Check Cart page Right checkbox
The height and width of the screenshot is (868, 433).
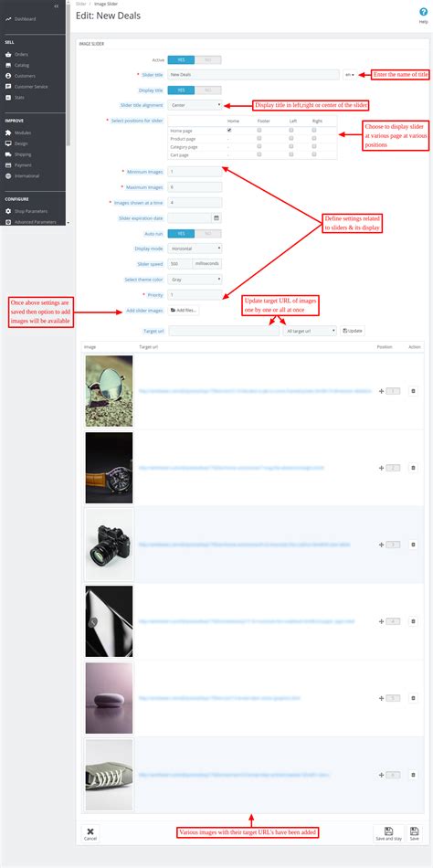point(314,154)
